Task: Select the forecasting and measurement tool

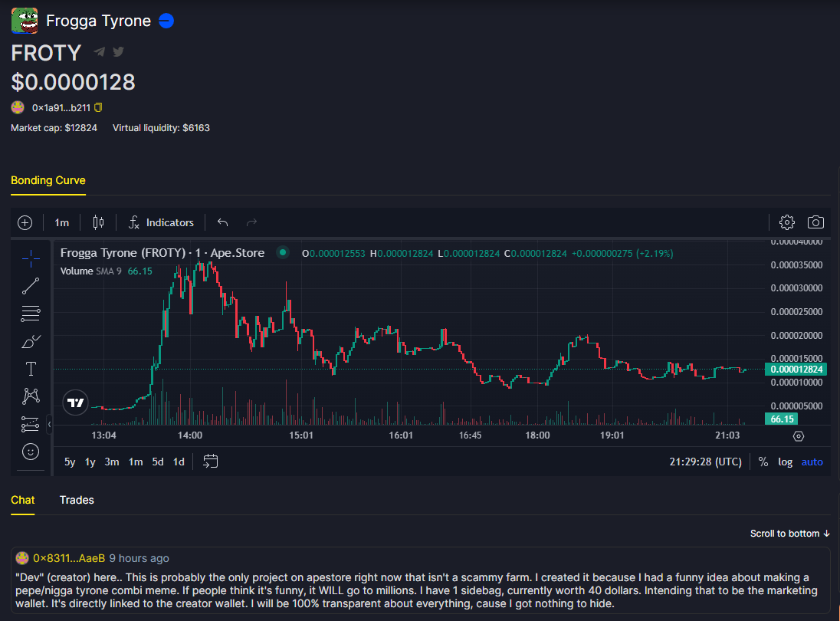Action: click(x=31, y=424)
